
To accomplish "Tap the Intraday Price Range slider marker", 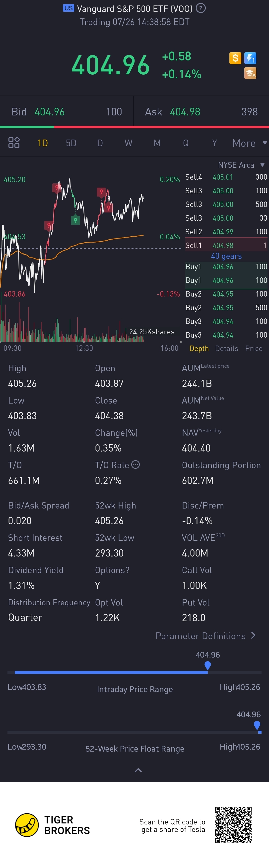I will 207,665.
